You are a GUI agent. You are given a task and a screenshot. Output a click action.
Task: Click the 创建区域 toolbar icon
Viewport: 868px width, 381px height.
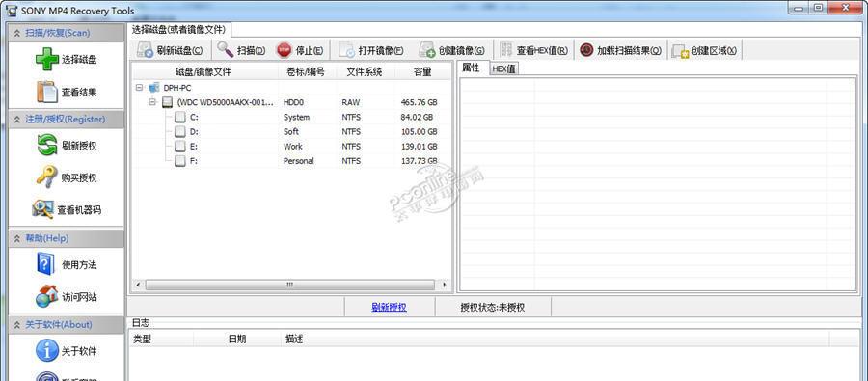coord(680,51)
